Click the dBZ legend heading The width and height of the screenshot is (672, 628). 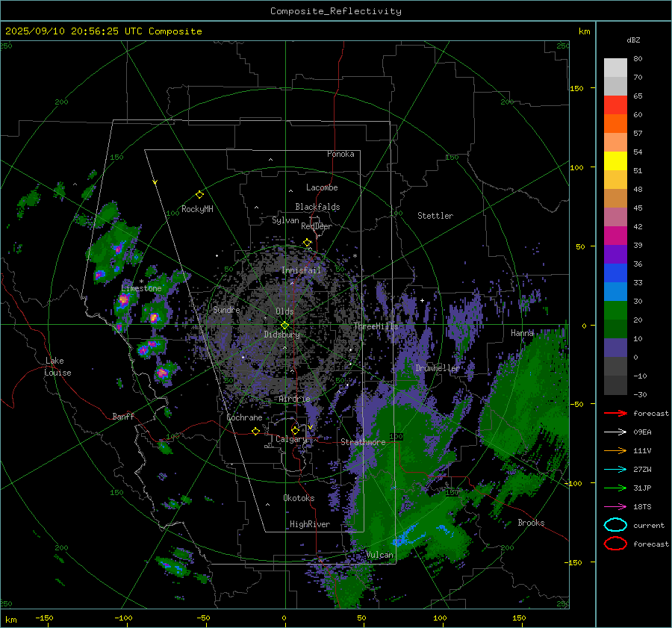(x=633, y=40)
